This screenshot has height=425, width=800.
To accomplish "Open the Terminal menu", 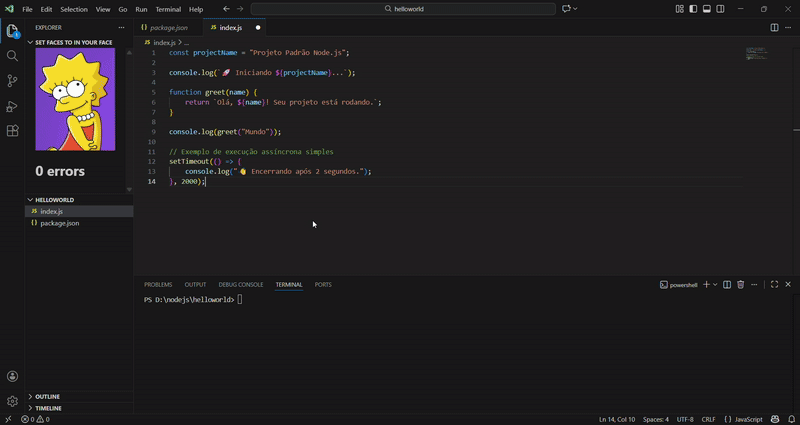I will [168, 9].
